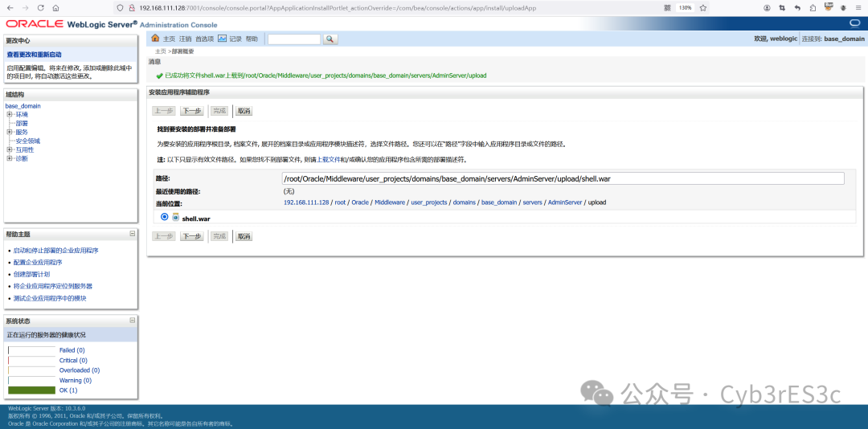Reload the page
The width and height of the screenshot is (868, 429).
tap(40, 8)
